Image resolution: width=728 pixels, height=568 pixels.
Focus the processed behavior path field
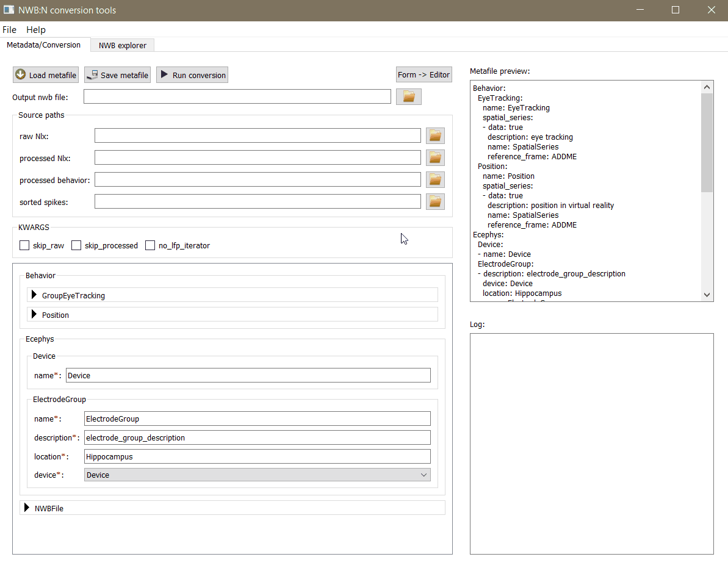[x=258, y=179]
